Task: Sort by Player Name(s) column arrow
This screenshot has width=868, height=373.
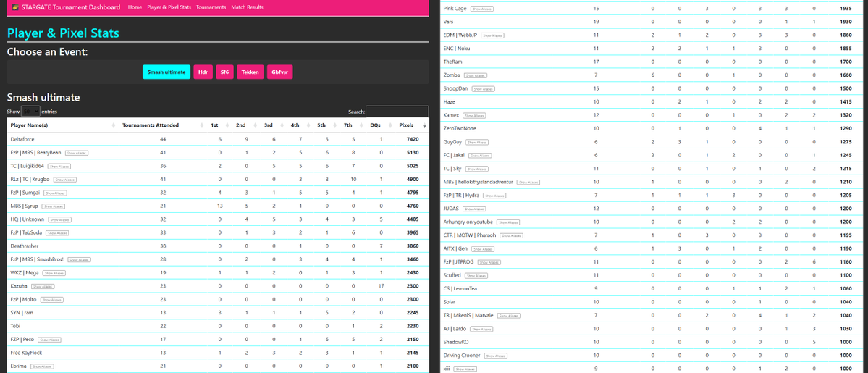Action: [114, 126]
